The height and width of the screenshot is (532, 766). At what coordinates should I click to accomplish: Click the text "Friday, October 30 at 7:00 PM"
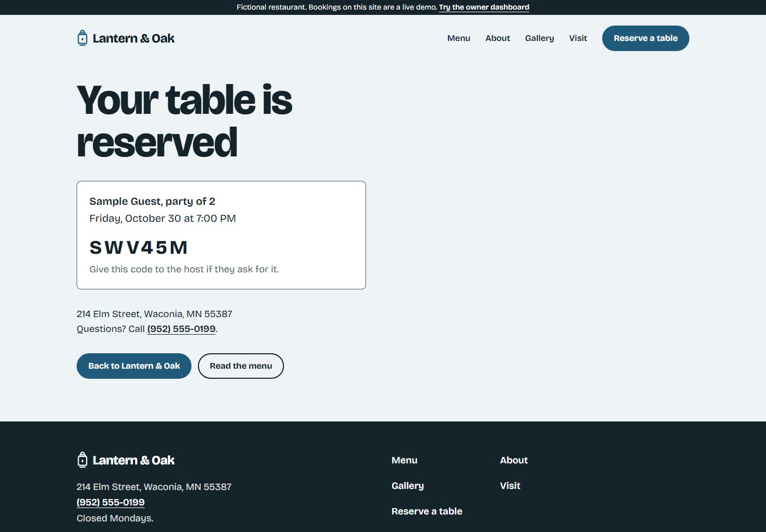[163, 218]
